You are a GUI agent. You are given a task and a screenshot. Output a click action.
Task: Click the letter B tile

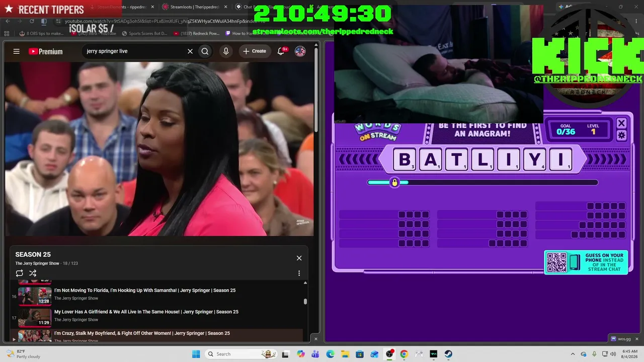(405, 160)
